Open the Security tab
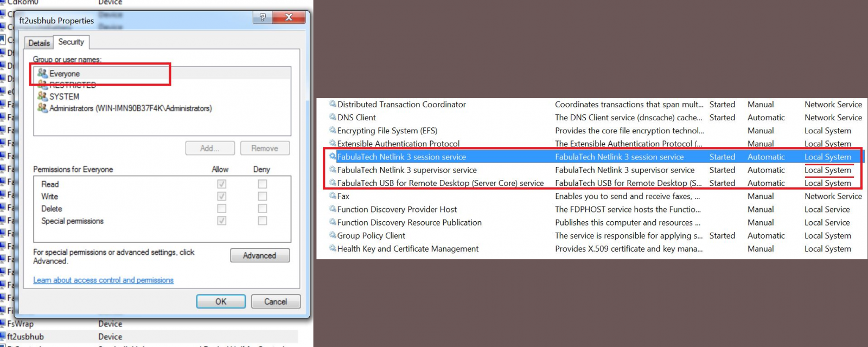868x347 pixels. pos(71,42)
